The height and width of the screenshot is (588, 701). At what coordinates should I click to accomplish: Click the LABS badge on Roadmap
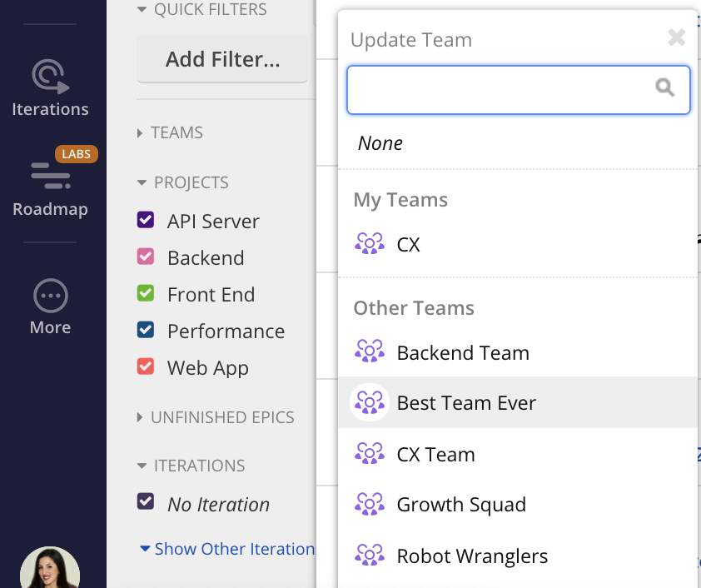pos(77,154)
